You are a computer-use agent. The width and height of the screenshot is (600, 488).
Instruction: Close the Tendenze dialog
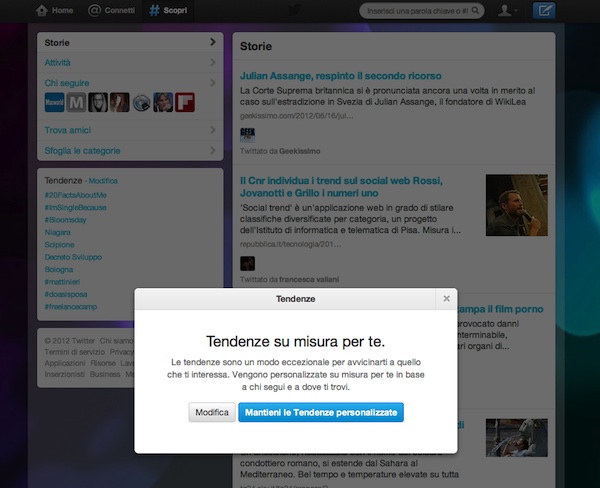coord(446,299)
